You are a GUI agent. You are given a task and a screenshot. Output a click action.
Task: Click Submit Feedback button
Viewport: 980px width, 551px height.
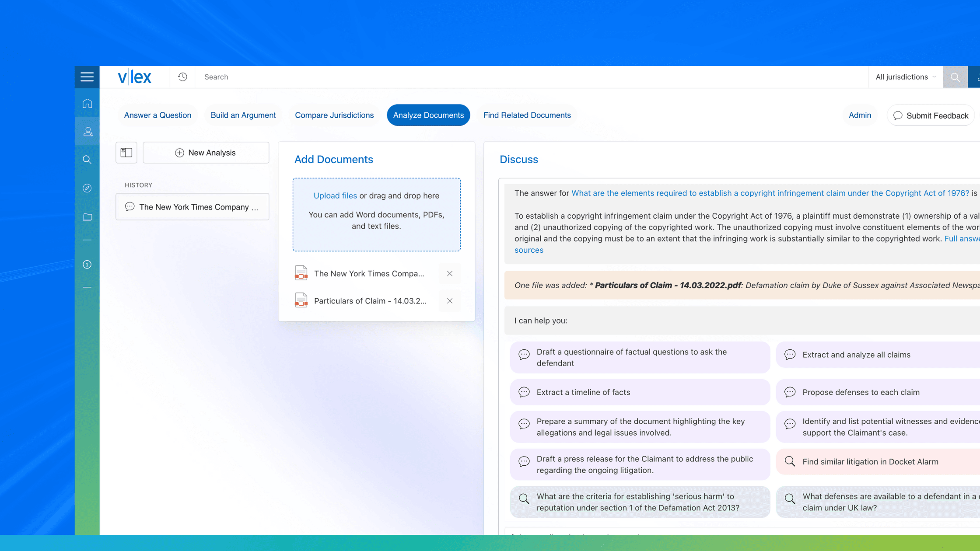pos(931,115)
